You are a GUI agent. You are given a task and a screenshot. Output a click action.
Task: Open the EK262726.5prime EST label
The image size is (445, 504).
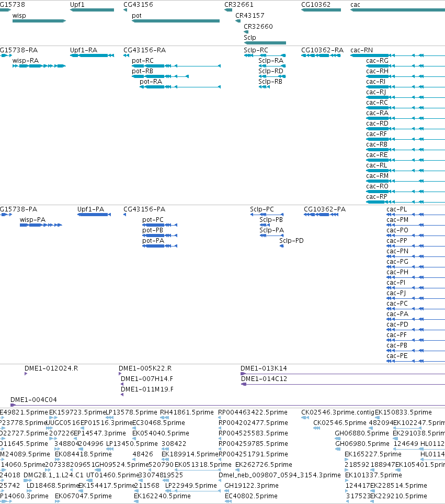click(264, 464)
